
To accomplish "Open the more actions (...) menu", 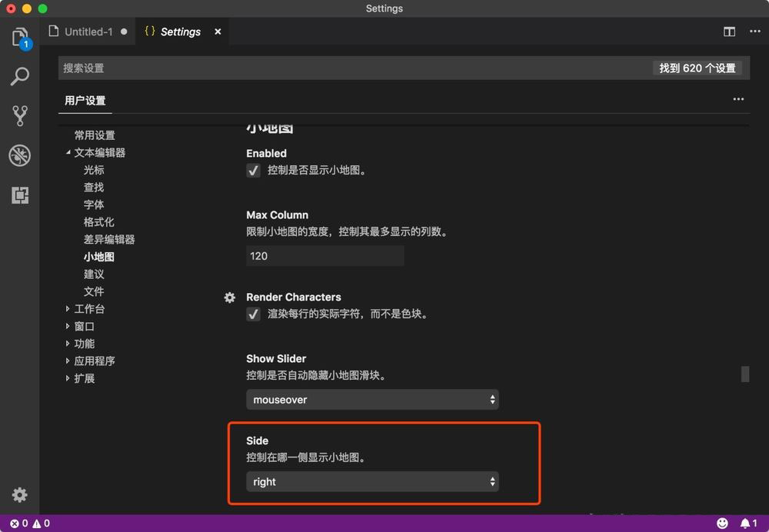I will tap(738, 98).
